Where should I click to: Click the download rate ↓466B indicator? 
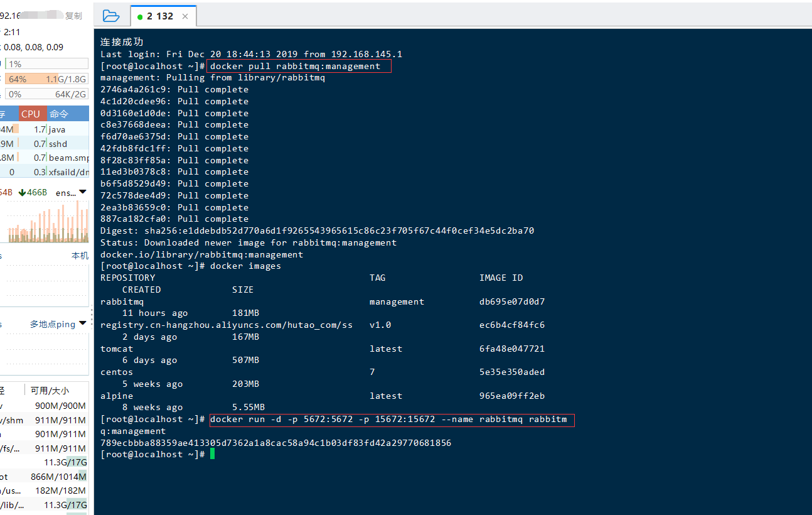33,192
